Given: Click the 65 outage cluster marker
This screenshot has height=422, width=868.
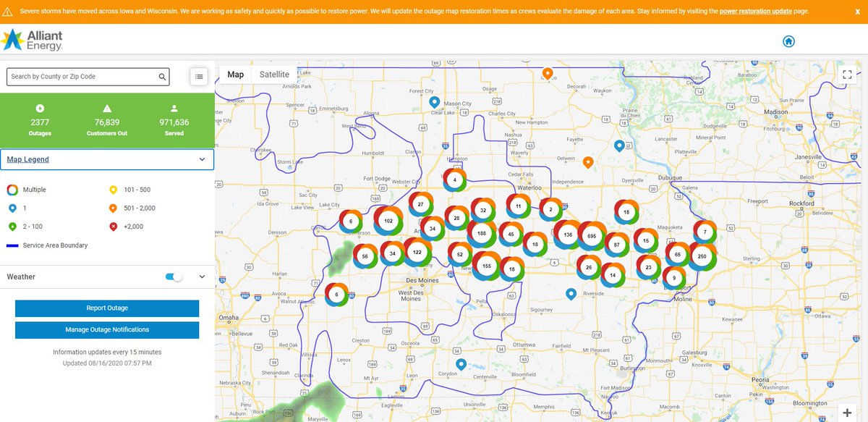Looking at the screenshot, I should [677, 255].
